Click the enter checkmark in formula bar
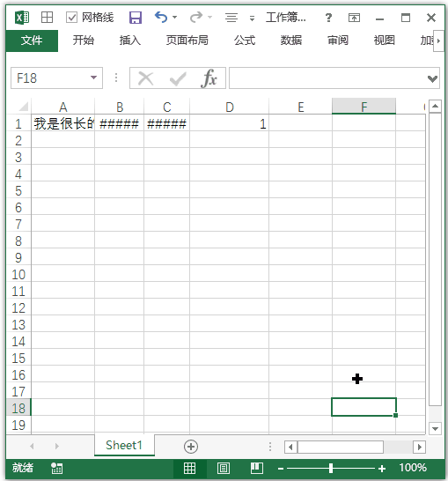The height and width of the screenshot is (481, 448). (x=178, y=78)
